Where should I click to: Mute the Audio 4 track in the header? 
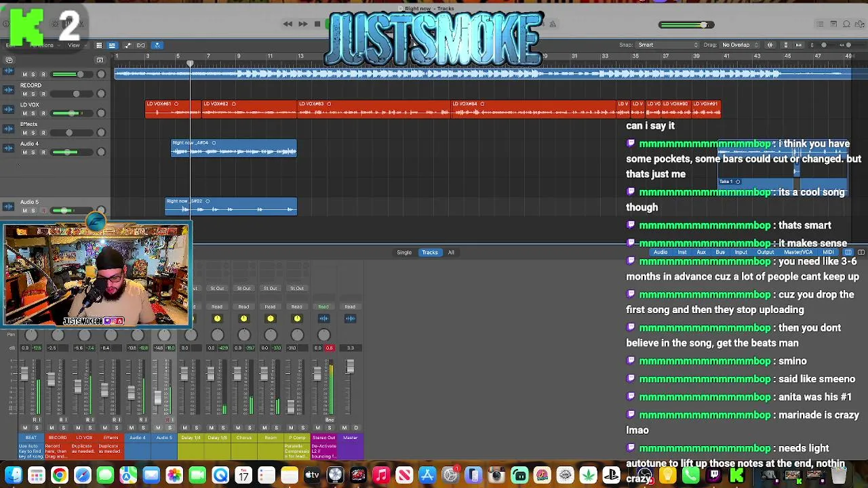(x=24, y=152)
